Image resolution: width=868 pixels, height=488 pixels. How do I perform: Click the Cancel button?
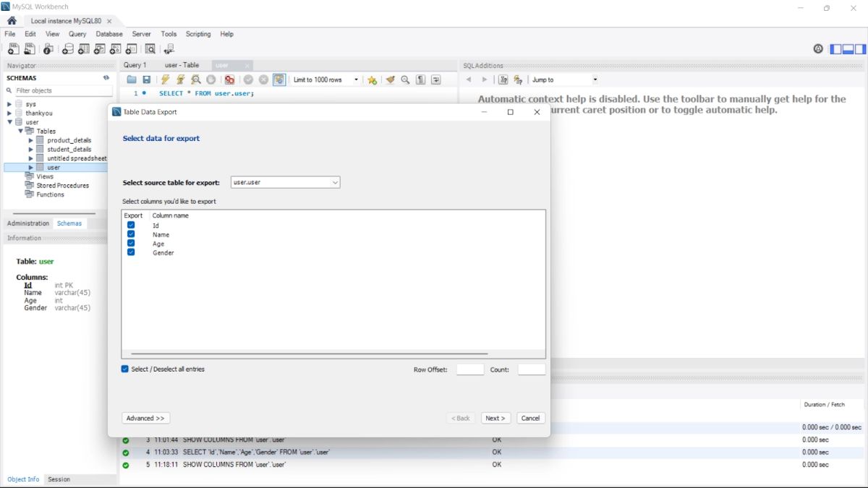tap(530, 418)
